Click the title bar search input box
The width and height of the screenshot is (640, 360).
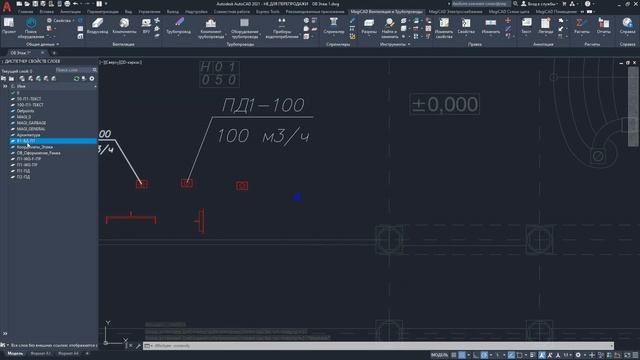pos(480,4)
